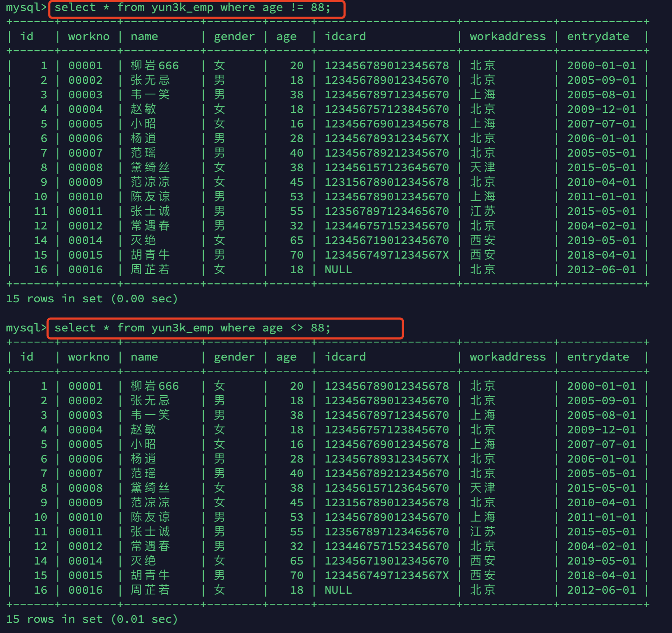Click age '45' in the != result table
This screenshot has height=633, width=672.
297,182
